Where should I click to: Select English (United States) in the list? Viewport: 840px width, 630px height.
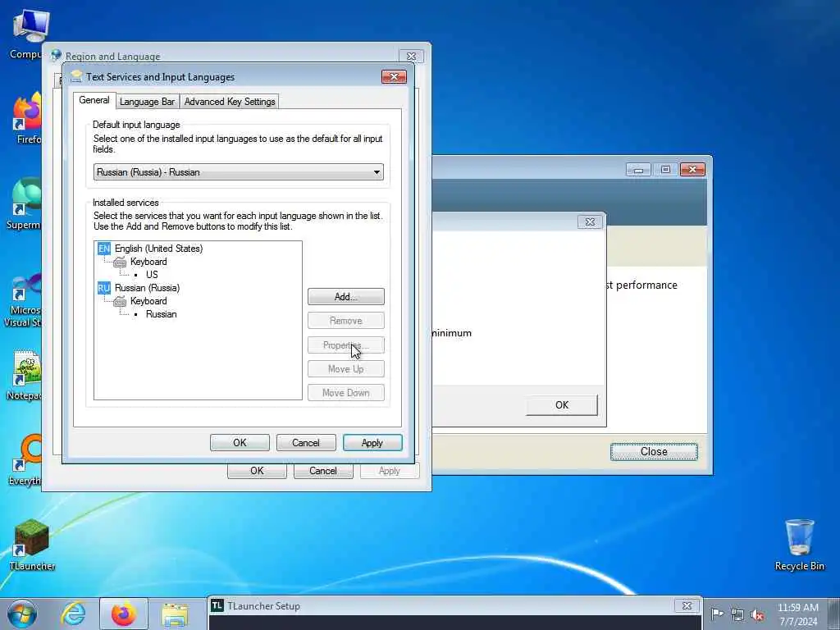(x=158, y=249)
